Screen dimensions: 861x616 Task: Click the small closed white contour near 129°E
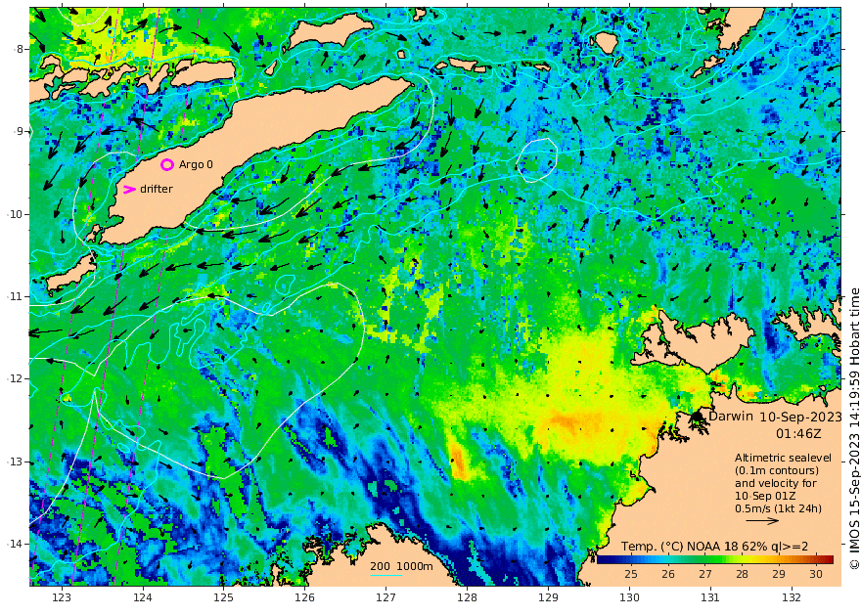coord(536,160)
